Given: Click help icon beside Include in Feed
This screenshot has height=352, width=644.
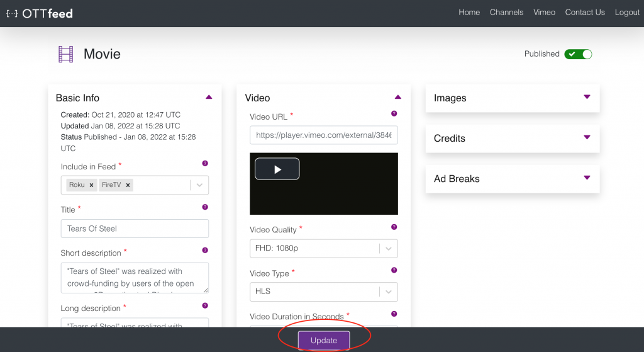Looking at the screenshot, I should click(205, 163).
